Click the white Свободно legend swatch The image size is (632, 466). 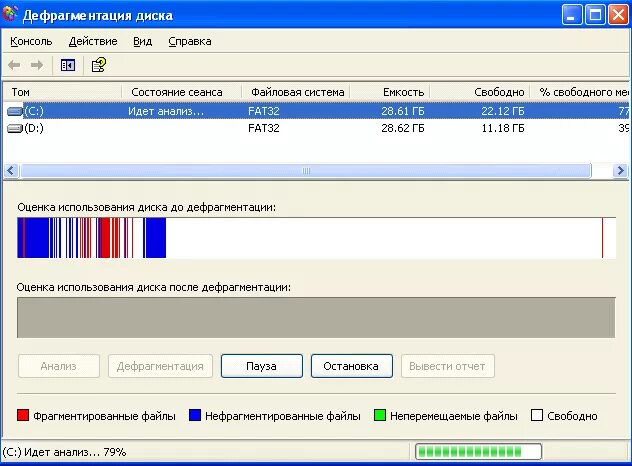coord(537,415)
